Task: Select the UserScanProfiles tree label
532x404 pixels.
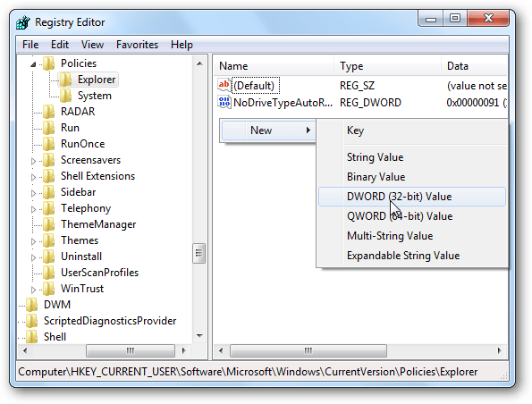Action: point(100,273)
